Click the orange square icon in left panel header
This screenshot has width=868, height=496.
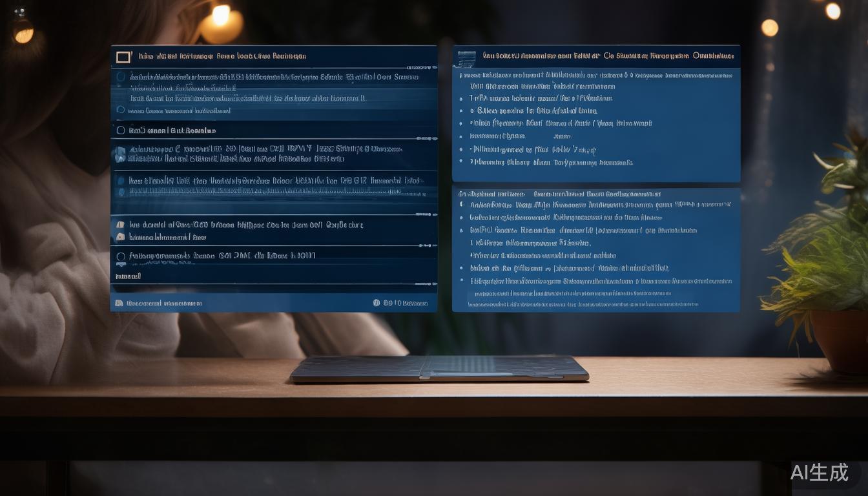tap(123, 57)
